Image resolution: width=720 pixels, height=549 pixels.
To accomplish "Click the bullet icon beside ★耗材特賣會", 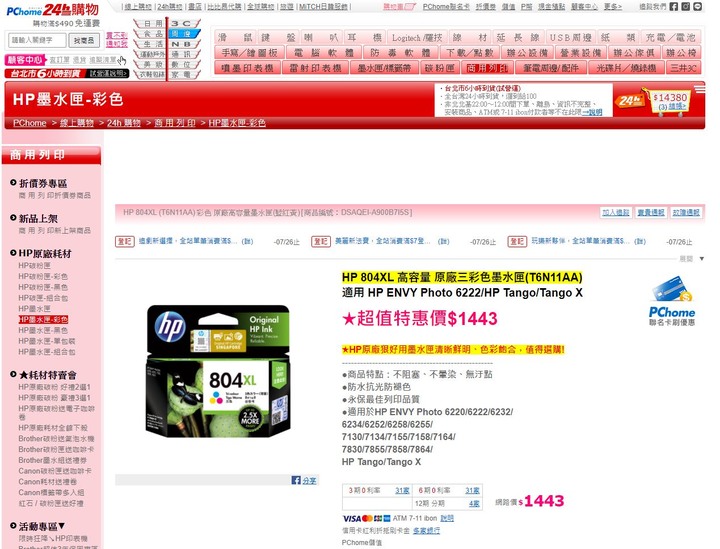I will coord(13,374).
